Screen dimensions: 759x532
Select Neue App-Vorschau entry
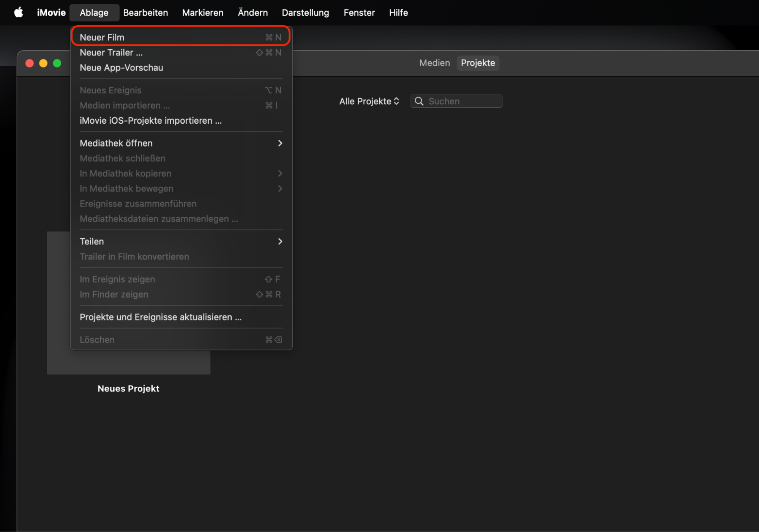181,68
